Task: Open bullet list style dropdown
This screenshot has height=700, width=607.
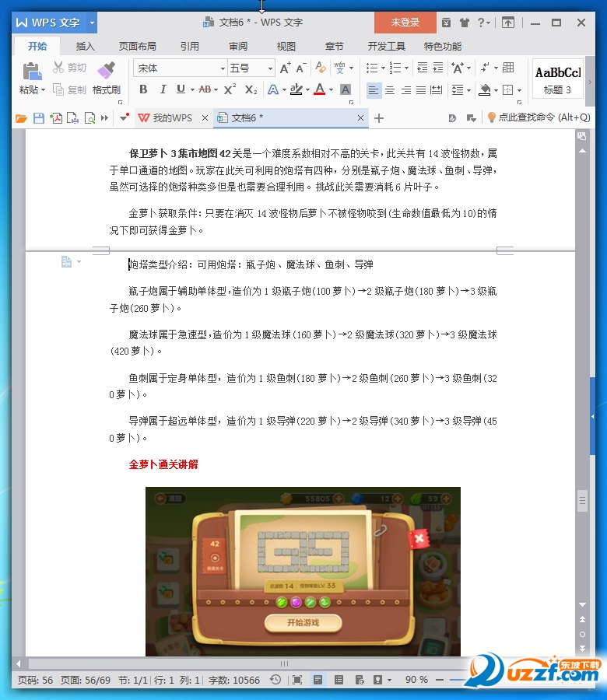Action: point(383,68)
